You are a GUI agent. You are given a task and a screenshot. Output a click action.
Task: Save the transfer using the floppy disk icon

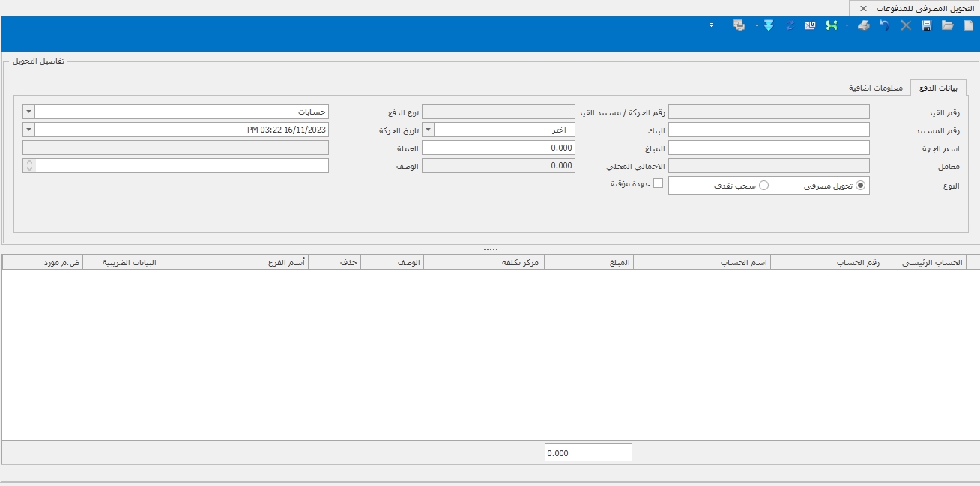(927, 25)
